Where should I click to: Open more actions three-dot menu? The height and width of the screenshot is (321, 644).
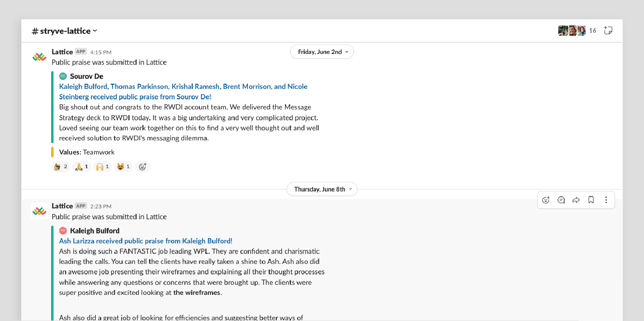(606, 200)
